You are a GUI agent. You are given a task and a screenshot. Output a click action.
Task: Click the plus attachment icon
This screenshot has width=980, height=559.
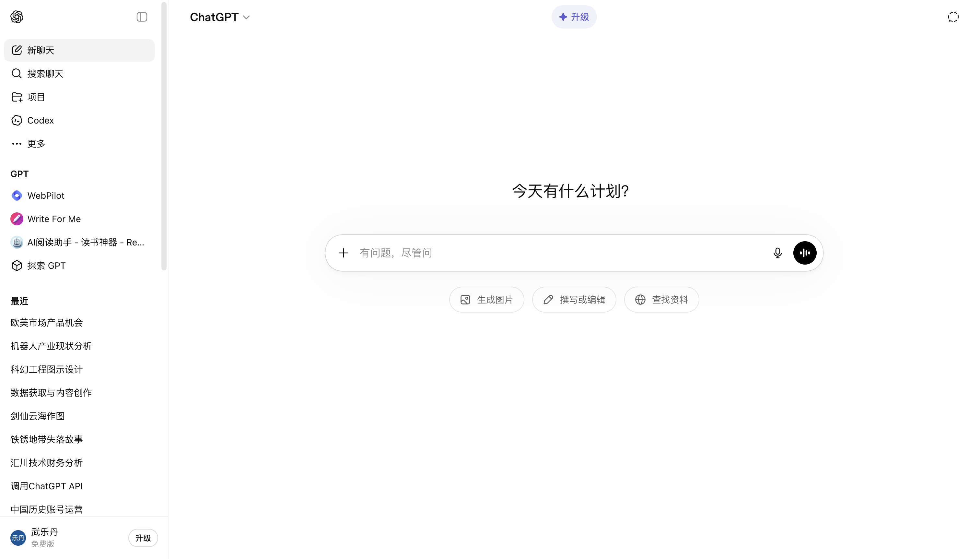(344, 253)
